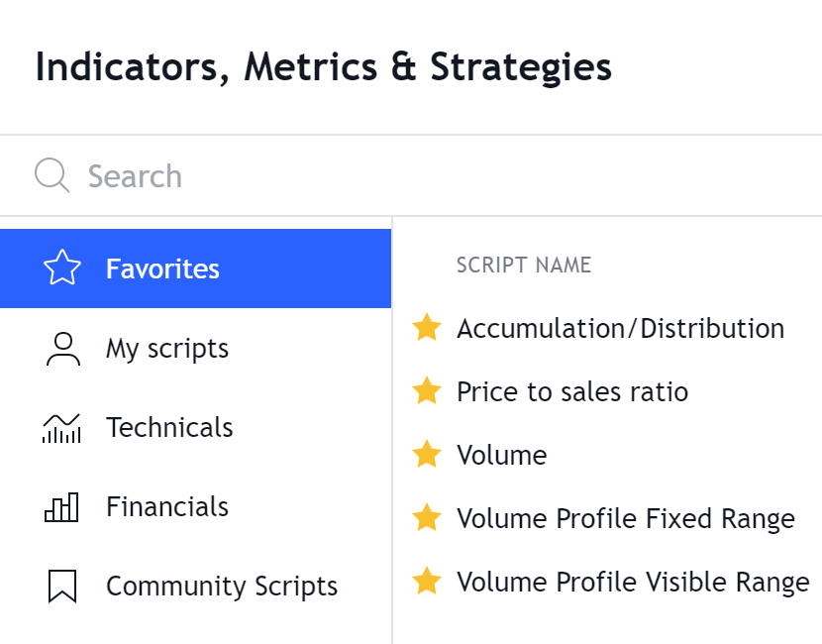
Task: Click the Financials bar chart icon
Action: coord(62,507)
